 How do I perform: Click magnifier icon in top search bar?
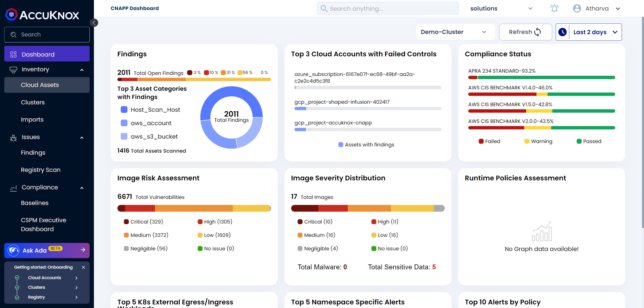324,9
